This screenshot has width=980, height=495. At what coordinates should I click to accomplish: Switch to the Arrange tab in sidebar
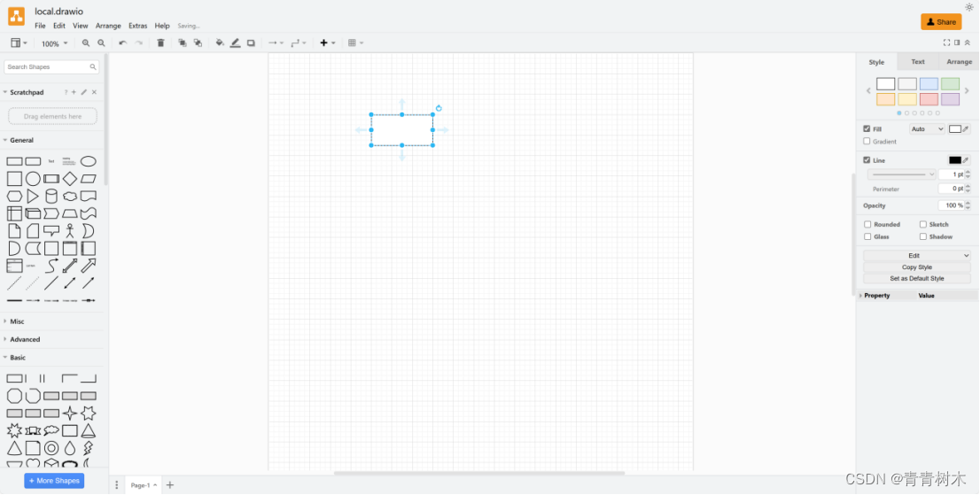click(x=959, y=62)
